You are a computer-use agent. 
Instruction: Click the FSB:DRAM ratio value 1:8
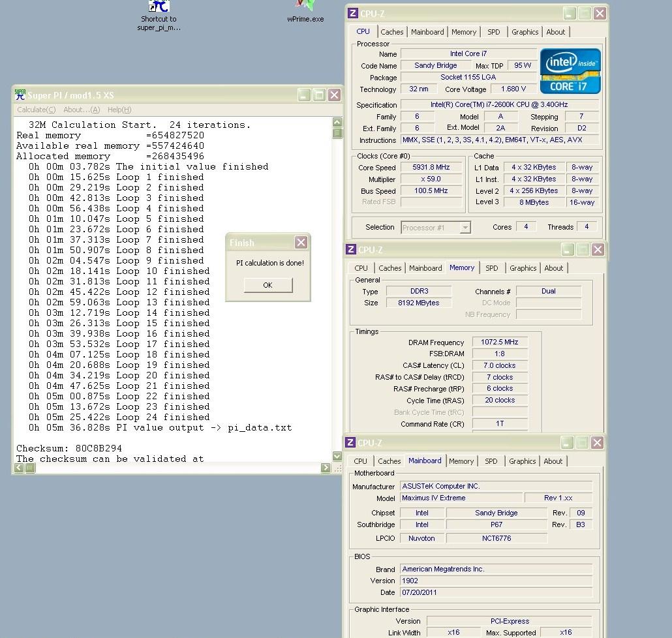(500, 354)
